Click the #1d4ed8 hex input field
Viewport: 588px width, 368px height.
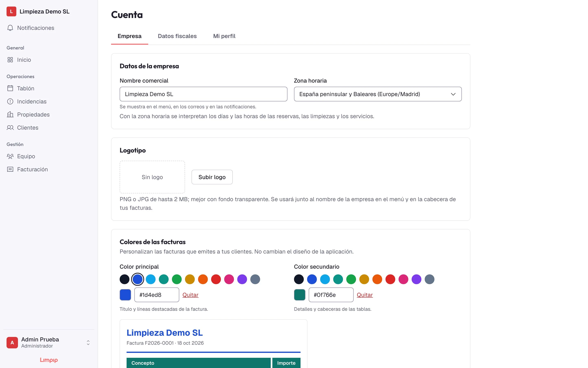[x=157, y=295]
